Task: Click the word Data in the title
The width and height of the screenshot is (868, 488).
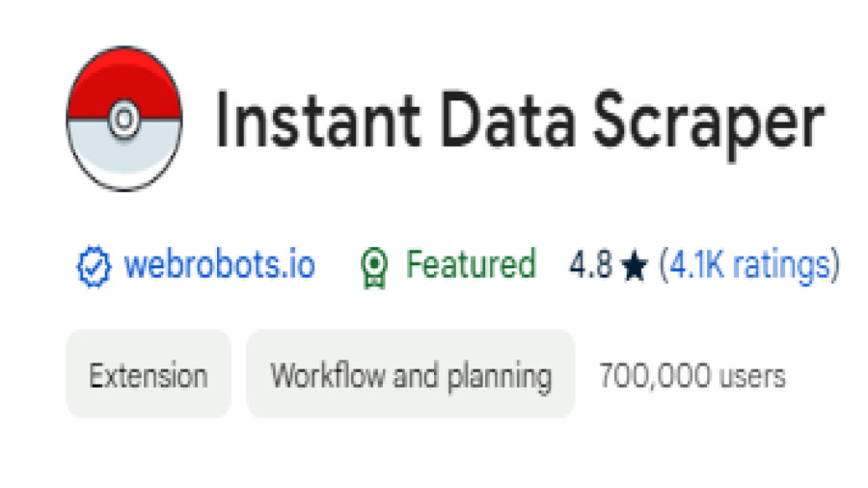Action: (507, 120)
